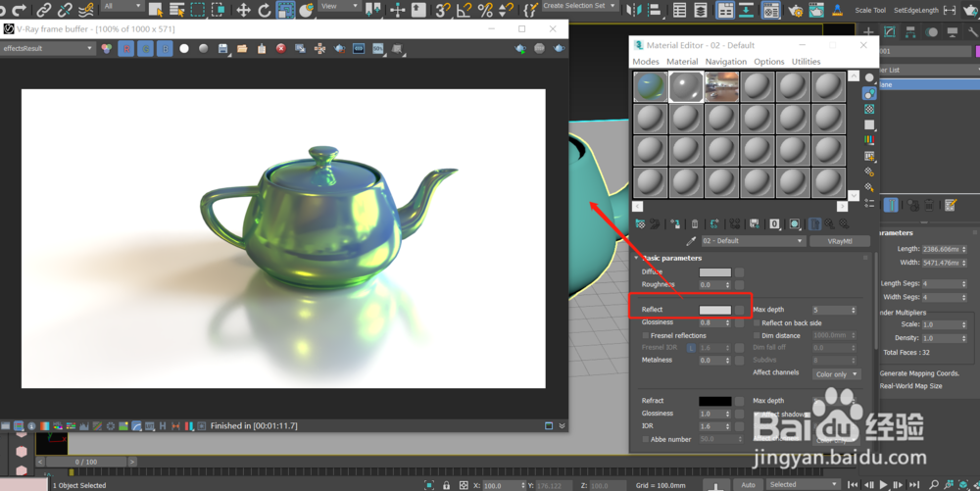Open the Create Selection Set dropdown
Viewport: 980px width, 491px height.
pyautogui.click(x=579, y=6)
